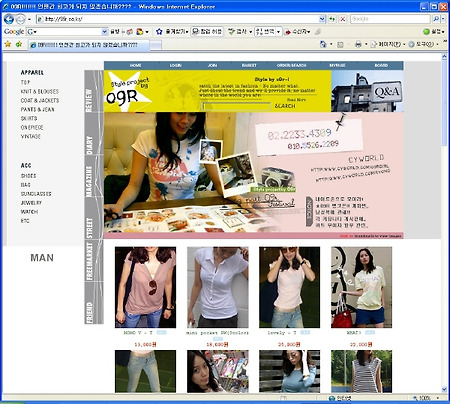Click the Home icon in command bar

323,44
